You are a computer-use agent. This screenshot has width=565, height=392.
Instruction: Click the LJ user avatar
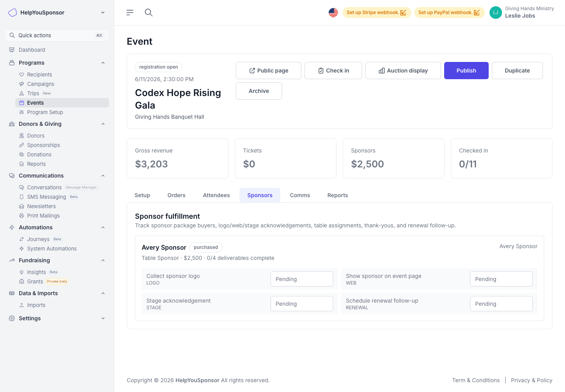pos(496,13)
